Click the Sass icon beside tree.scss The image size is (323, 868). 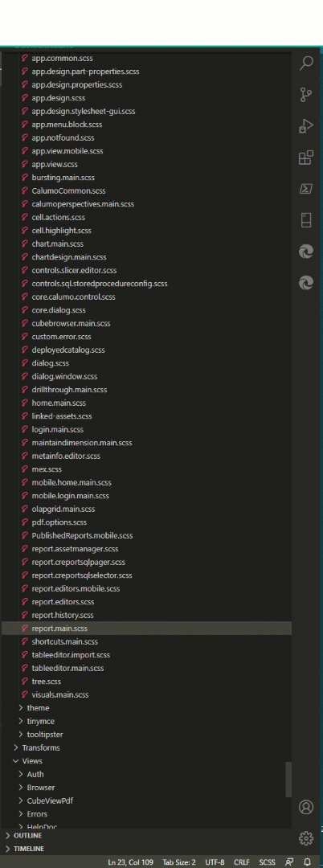click(x=24, y=682)
